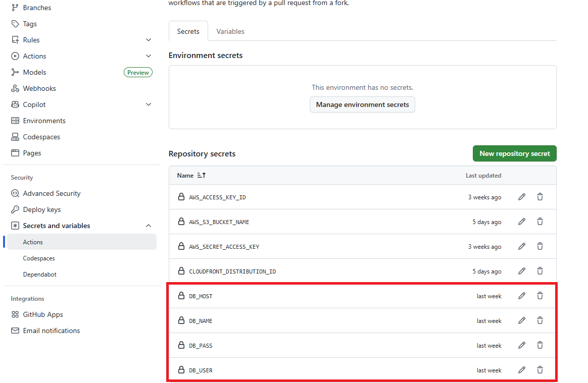This screenshot has height=383, width=588.
Task: Click Manage environment secrets button
Action: click(x=362, y=104)
